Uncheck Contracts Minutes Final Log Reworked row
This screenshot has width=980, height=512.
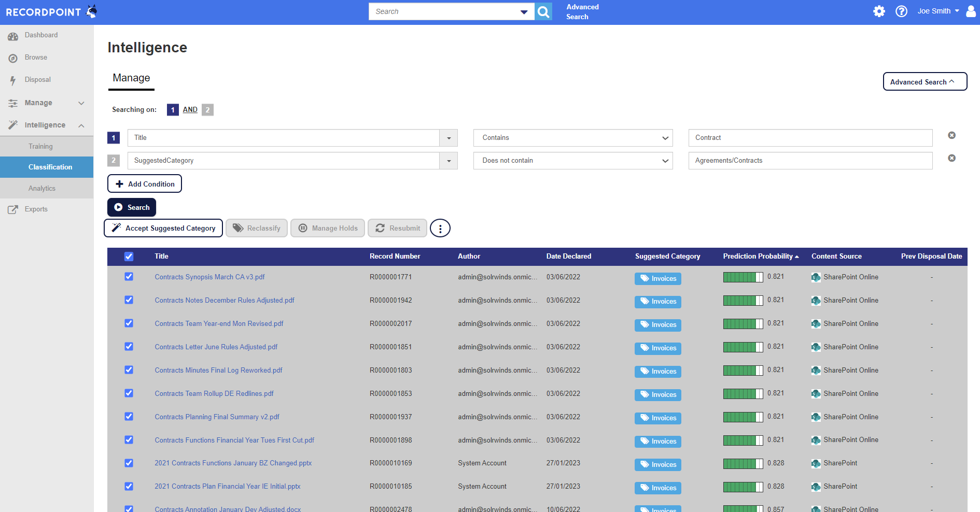point(129,370)
